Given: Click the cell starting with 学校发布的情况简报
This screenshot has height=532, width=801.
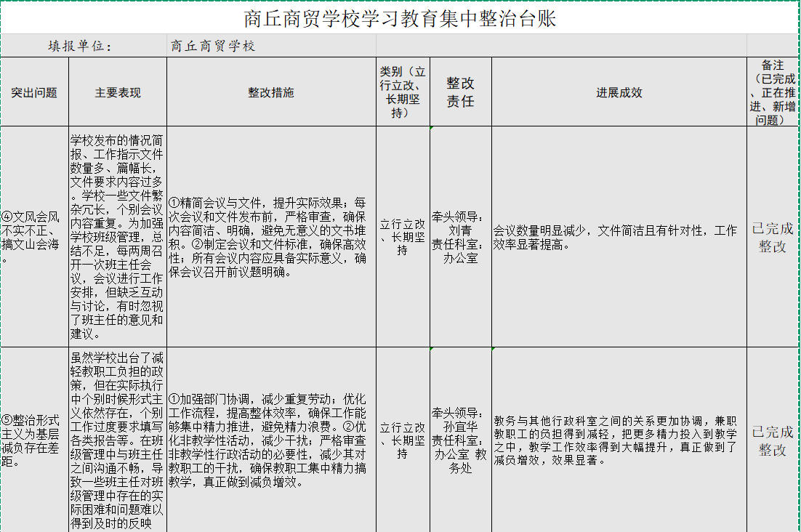Looking at the screenshot, I should point(118,236).
